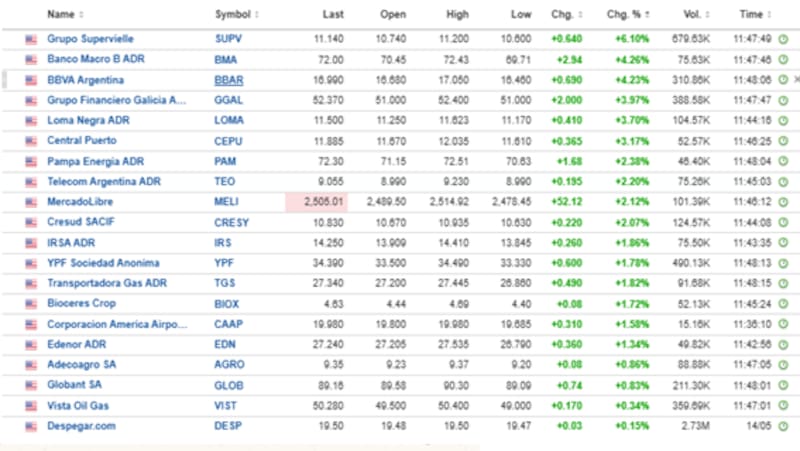Screen dimensions: 800x451
Task: Click the clock icon in Loma Negra ADR row
Action: click(783, 120)
